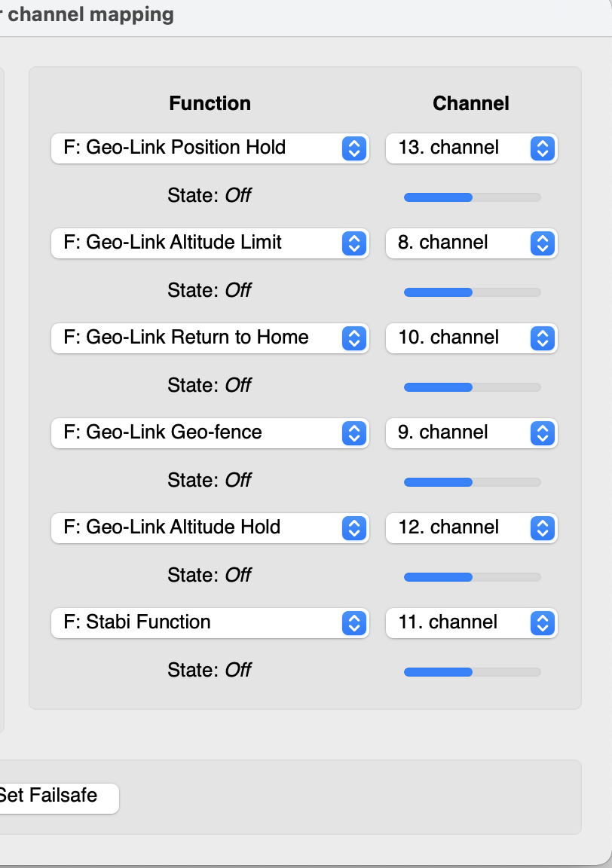612x868 pixels.
Task: Click the Geo-fence channel level bar
Action: point(472,482)
